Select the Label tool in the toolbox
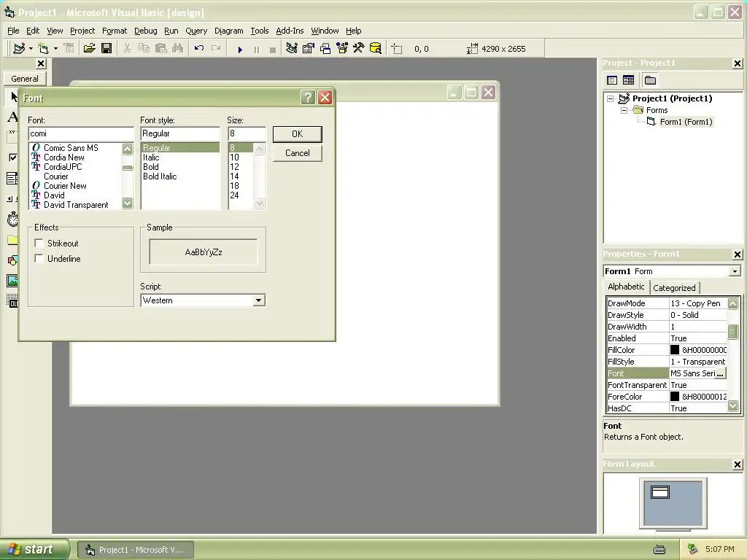 (12, 117)
